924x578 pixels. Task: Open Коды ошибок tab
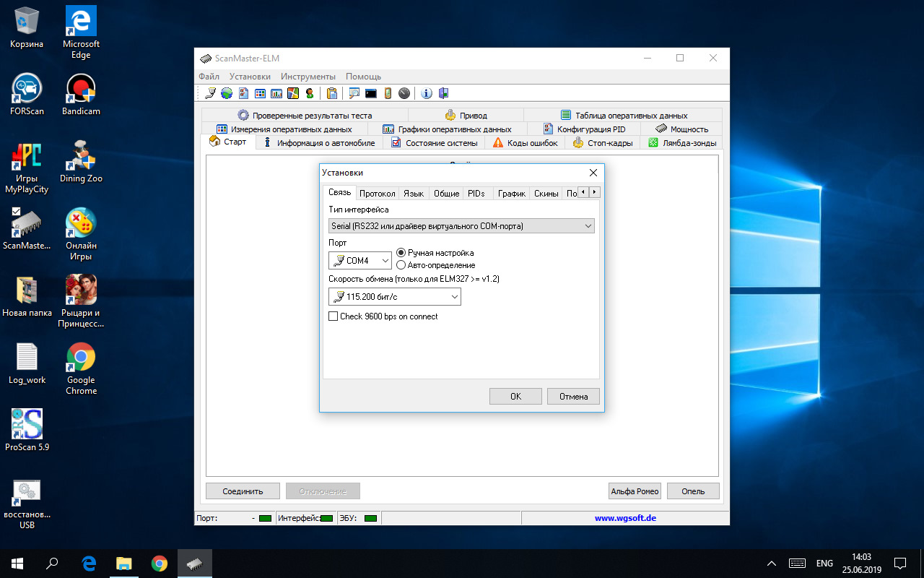click(525, 143)
